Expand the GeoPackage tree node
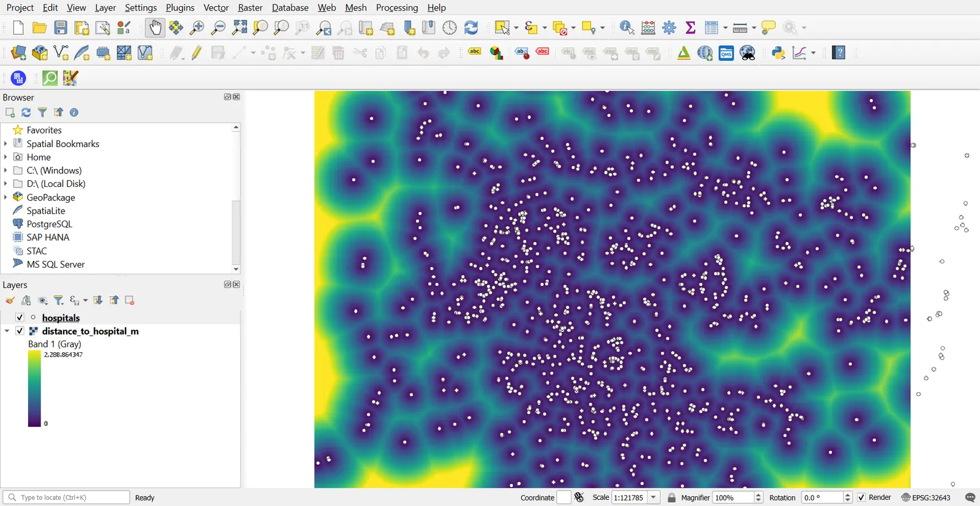Screen dimensions: 980x506 (6, 197)
